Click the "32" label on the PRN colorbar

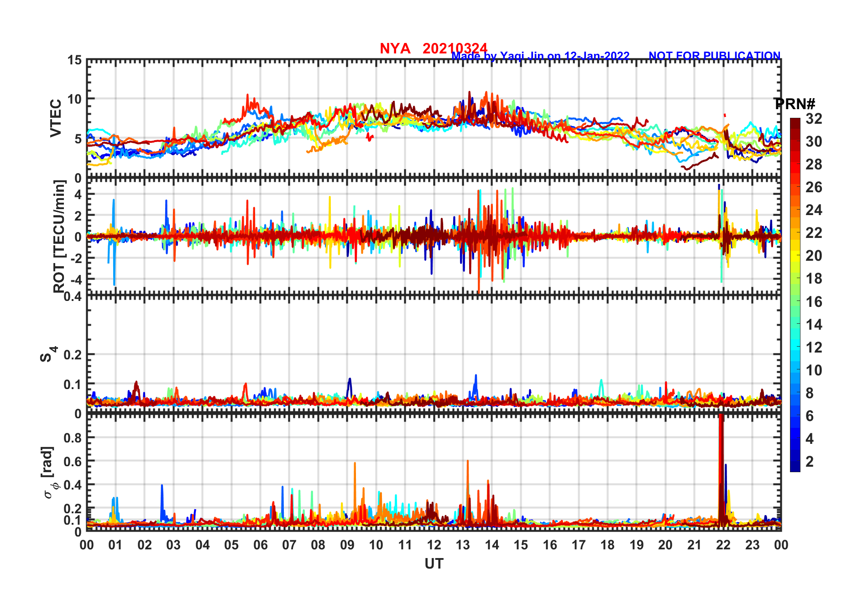[x=814, y=119]
